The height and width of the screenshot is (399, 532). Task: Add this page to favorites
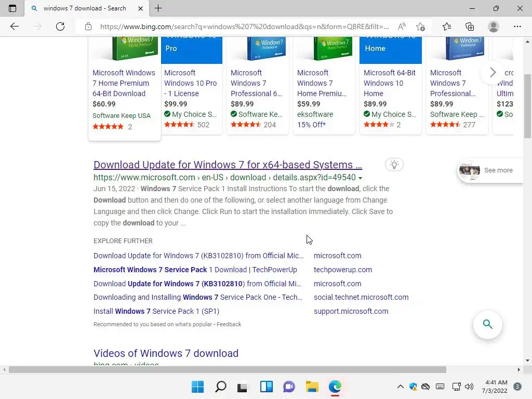tap(420, 26)
